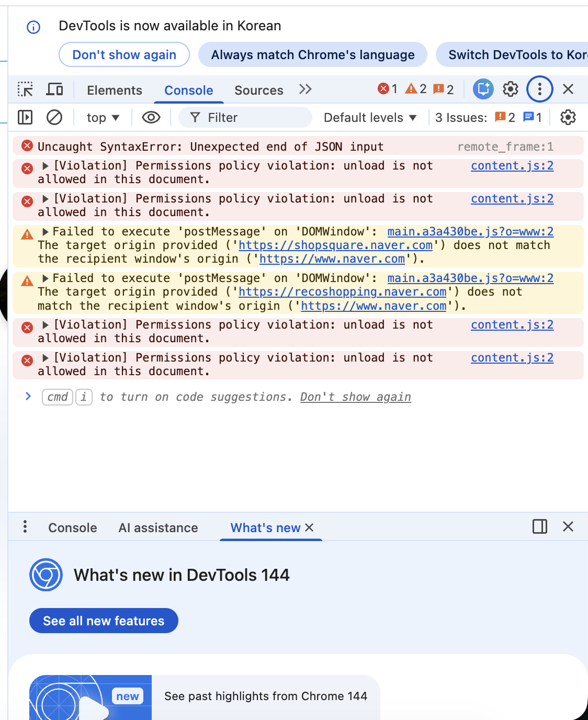Create a live expression with eye icon
The image size is (588, 720).
(151, 117)
